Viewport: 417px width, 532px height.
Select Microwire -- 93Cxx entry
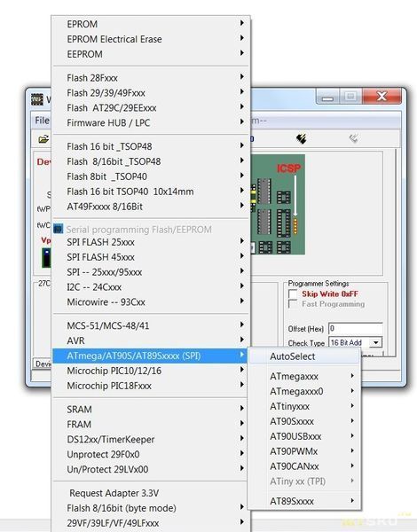(x=151, y=301)
